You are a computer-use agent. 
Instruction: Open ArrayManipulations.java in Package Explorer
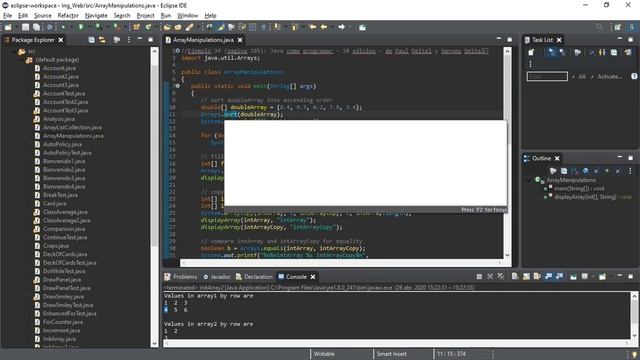(73, 136)
